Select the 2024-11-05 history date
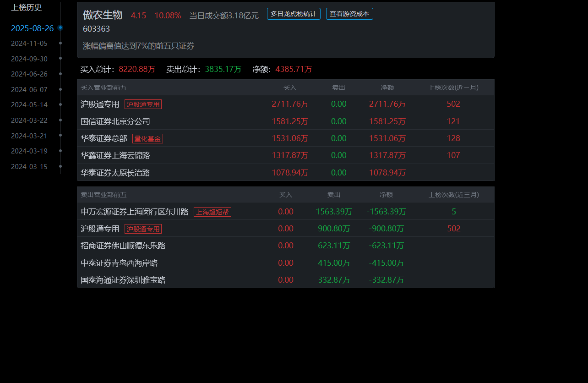 click(x=29, y=44)
